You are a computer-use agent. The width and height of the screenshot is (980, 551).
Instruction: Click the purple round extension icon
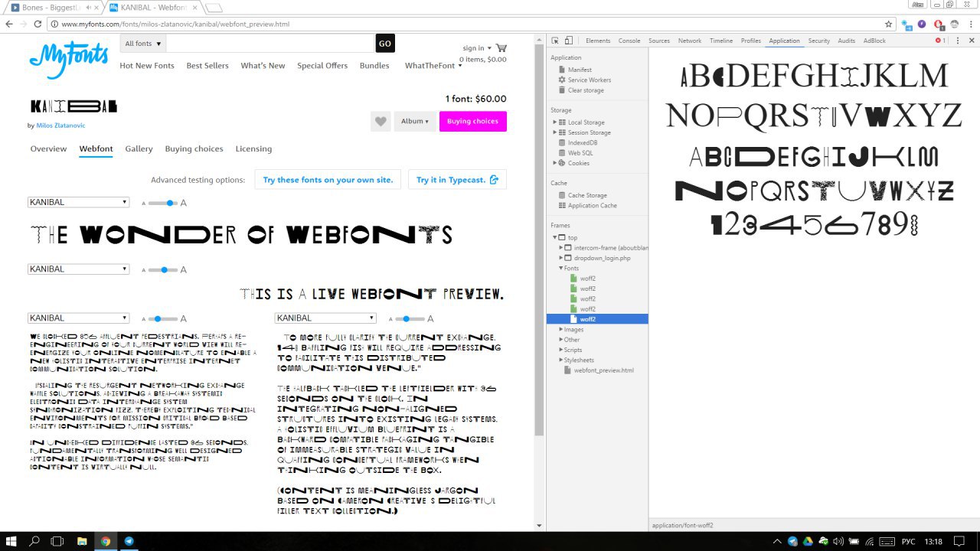click(922, 24)
